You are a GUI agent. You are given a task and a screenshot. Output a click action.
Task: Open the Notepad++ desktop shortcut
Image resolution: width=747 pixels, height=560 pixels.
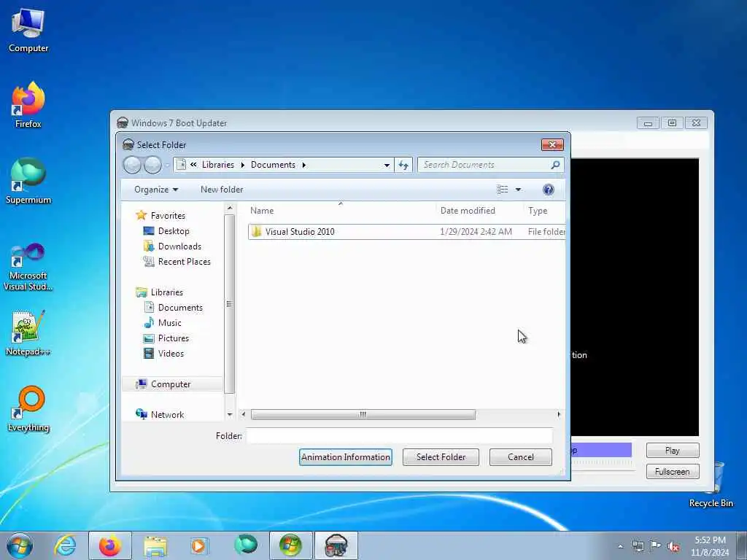point(28,332)
